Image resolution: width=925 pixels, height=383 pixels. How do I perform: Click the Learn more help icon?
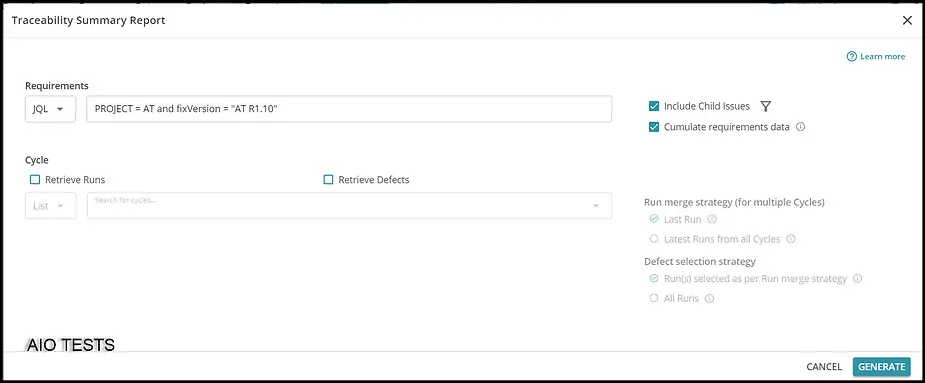[851, 57]
